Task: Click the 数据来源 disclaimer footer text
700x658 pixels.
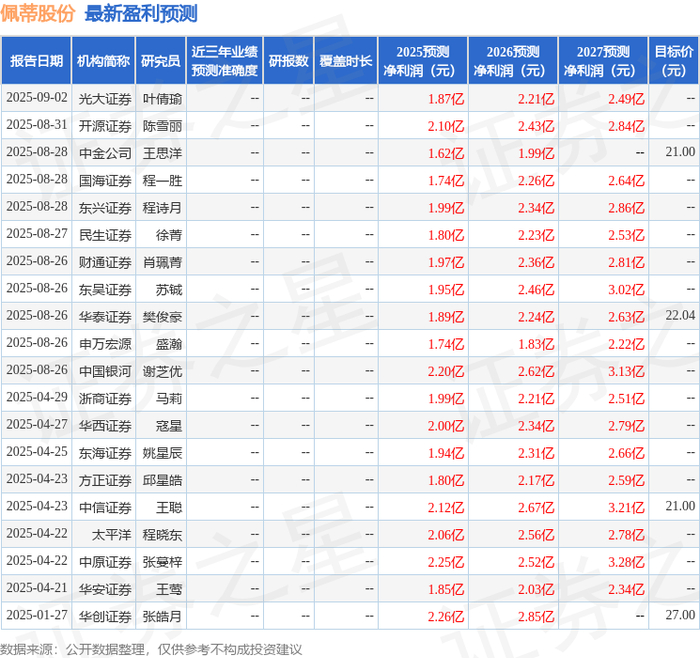Action: pos(151,650)
